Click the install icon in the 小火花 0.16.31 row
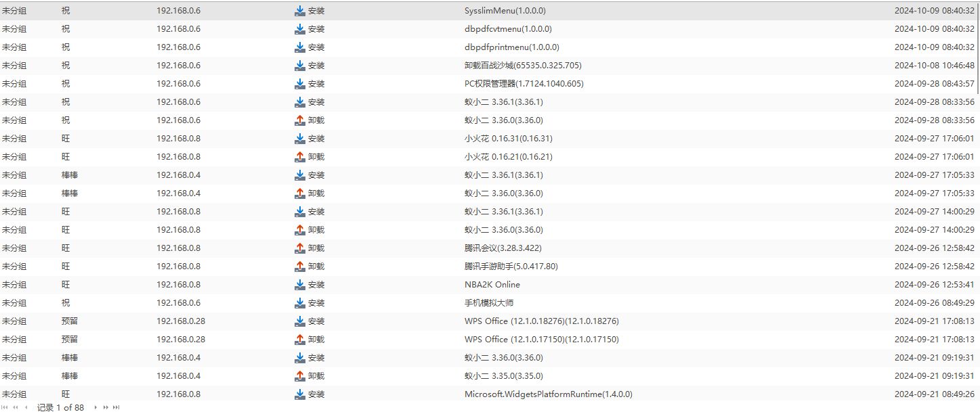 [x=300, y=139]
